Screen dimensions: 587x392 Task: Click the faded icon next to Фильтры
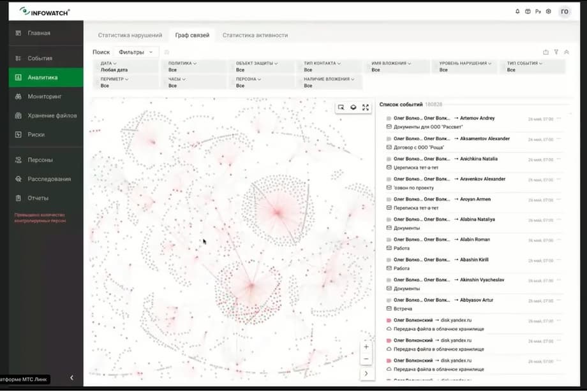[x=167, y=52]
